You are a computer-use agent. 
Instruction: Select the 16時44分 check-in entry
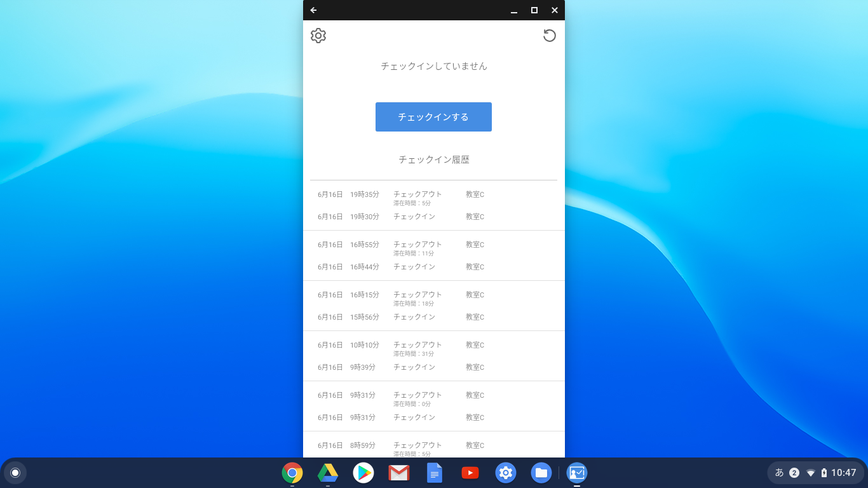tap(433, 267)
